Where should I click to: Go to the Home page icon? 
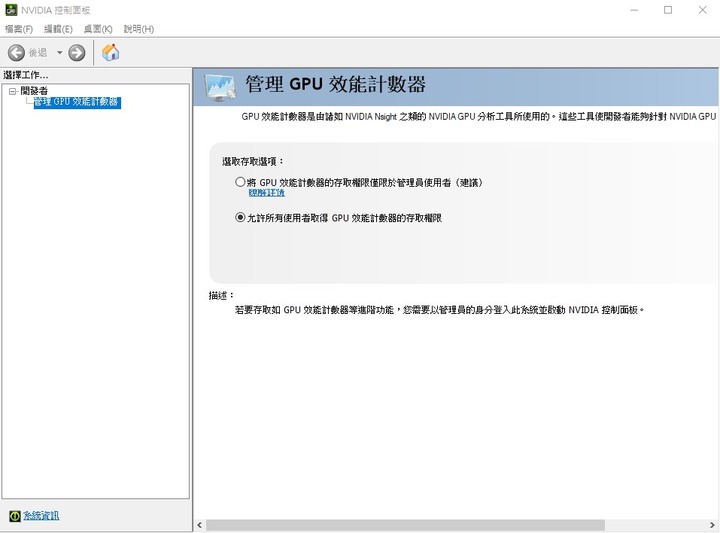click(x=110, y=52)
